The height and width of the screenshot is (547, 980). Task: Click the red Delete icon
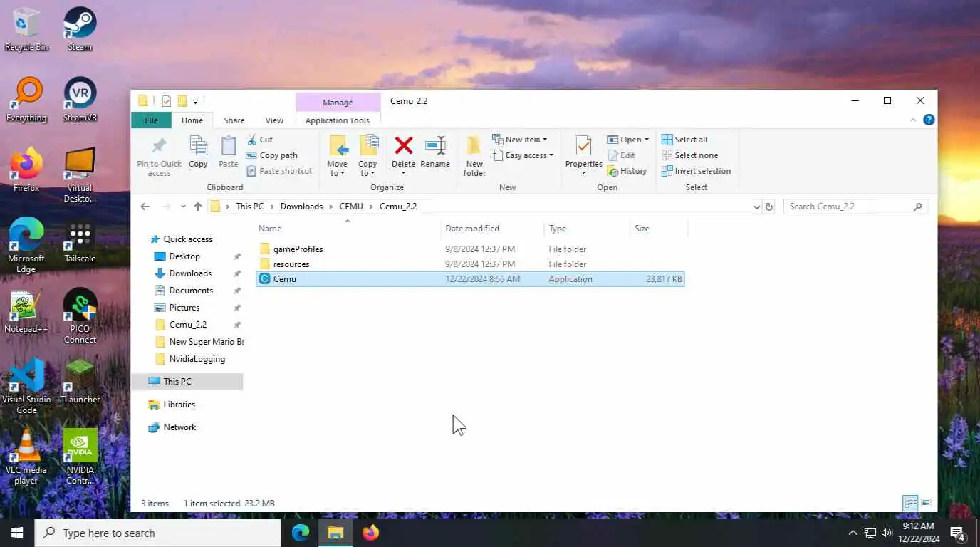(x=403, y=146)
